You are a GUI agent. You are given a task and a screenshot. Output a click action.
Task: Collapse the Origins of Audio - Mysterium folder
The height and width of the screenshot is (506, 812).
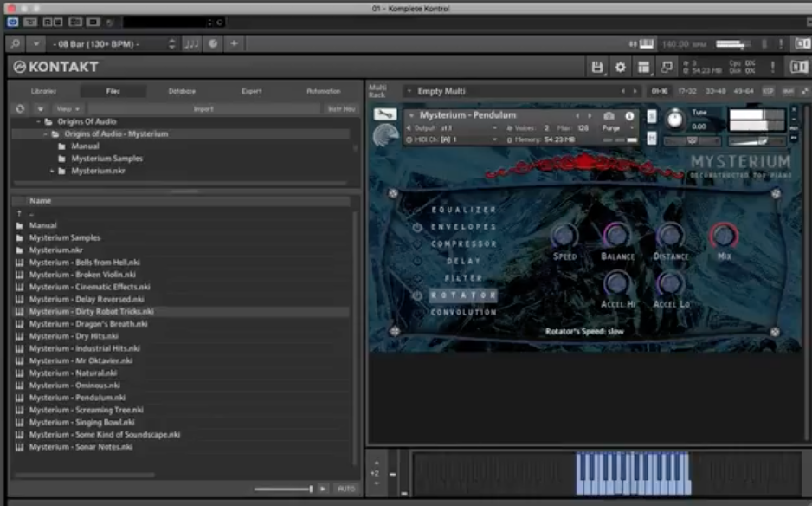click(x=46, y=134)
